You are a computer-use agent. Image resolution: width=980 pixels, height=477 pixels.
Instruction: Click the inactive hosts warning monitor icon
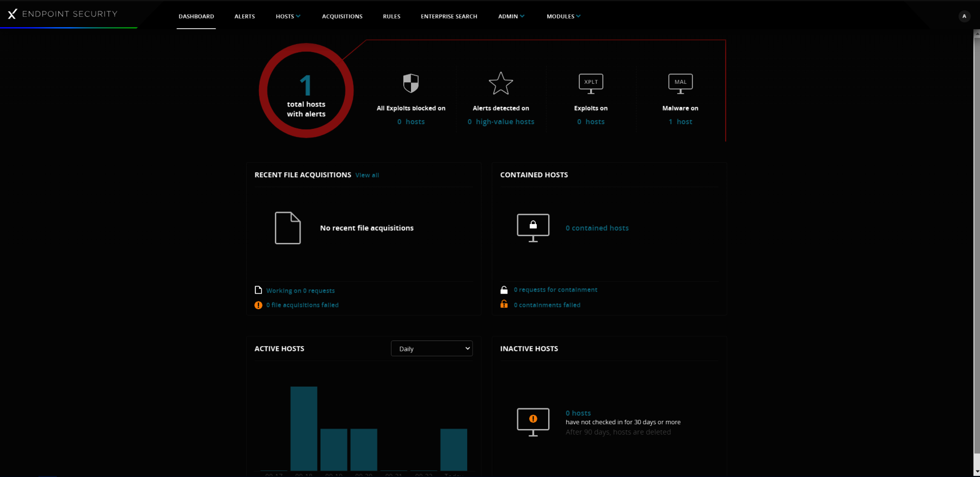pos(533,422)
